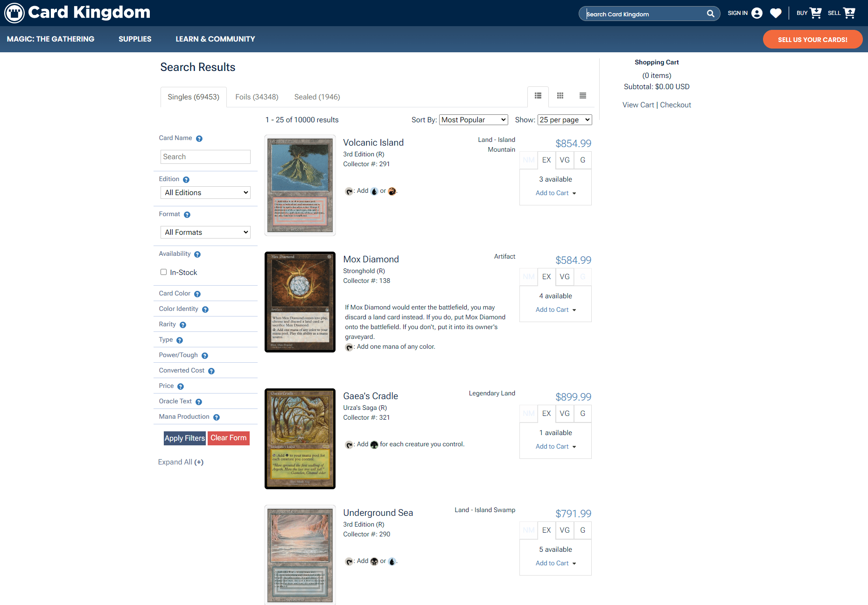Screen dimensions: 868x605
Task: Open Add to Cart dropdown for Mox Diamond
Action: click(x=556, y=310)
